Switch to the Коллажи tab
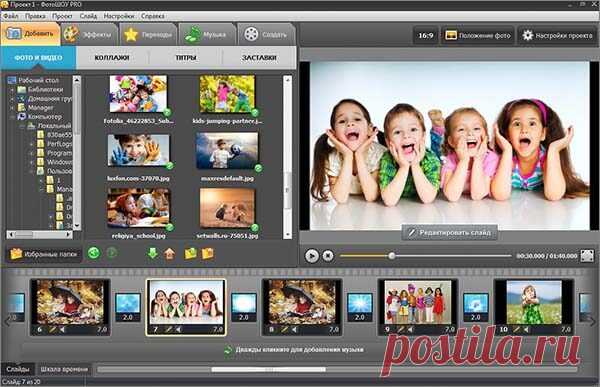 112,58
